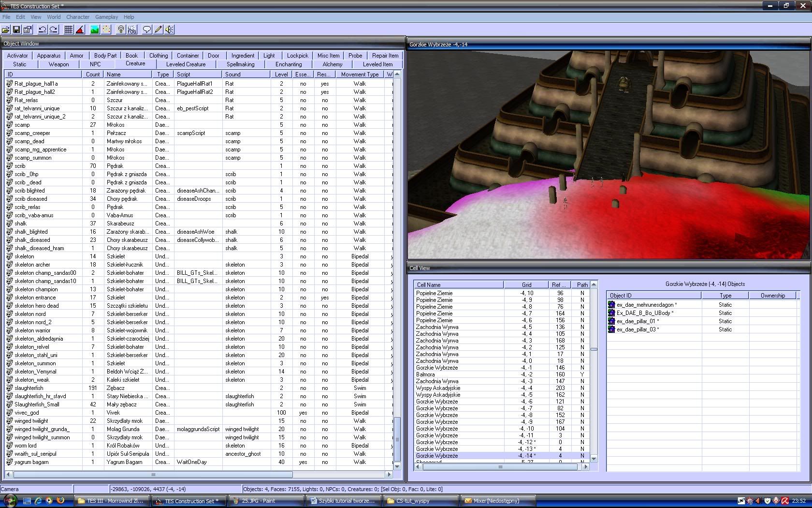Switch to the Spellmaking tab
This screenshot has width=812, height=508.
(x=240, y=64)
